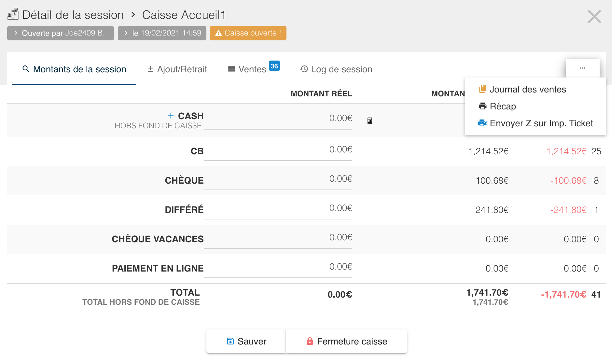Screen dimensions: 612x364
Task: Click the printer icon beside Récap
Action: [x=482, y=106]
